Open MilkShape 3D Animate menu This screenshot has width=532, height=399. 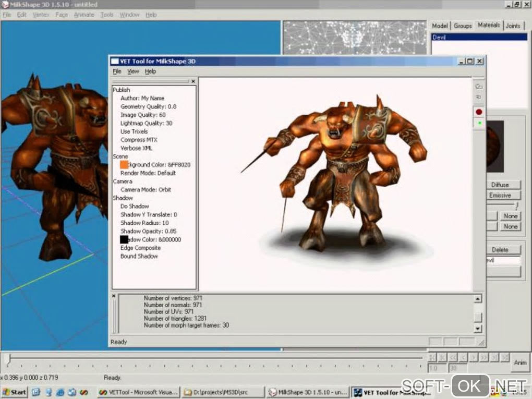84,15
